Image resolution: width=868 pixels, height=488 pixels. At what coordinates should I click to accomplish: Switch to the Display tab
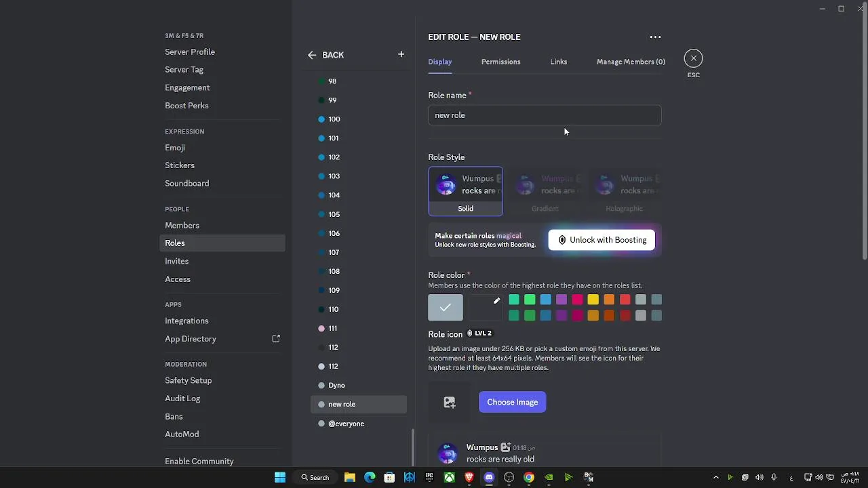[439, 62]
